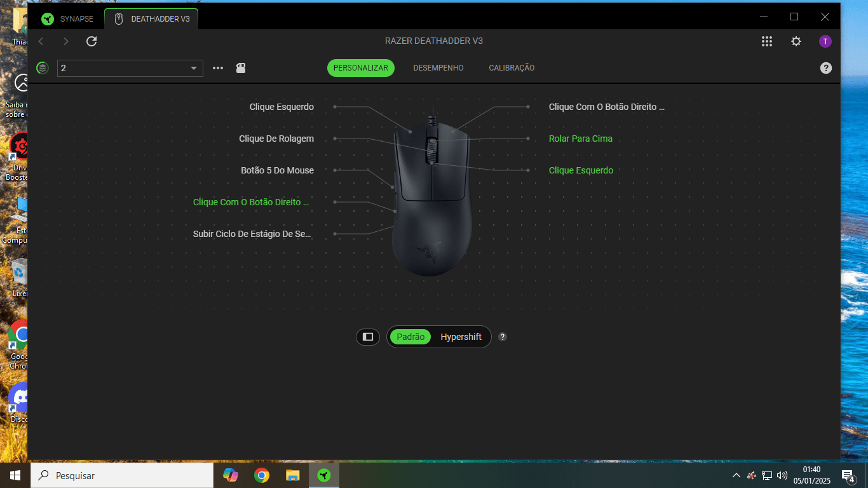Click the Hypershift help question mark
The width and height of the screenshot is (868, 488).
pyautogui.click(x=503, y=337)
